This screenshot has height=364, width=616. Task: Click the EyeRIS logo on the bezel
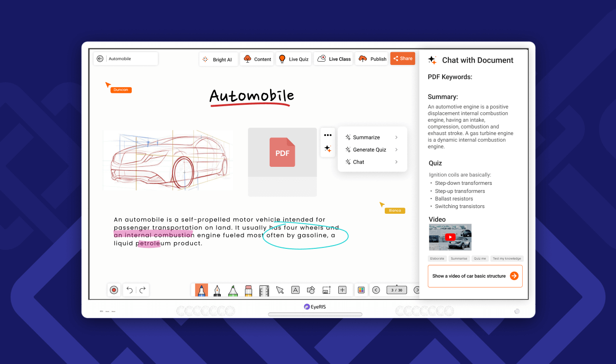pos(315,307)
